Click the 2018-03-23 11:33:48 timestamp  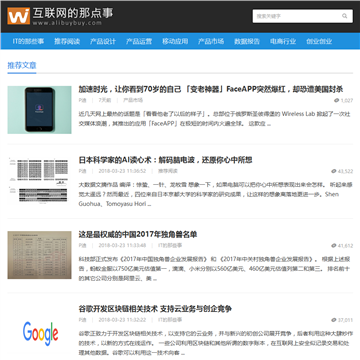(122, 245)
